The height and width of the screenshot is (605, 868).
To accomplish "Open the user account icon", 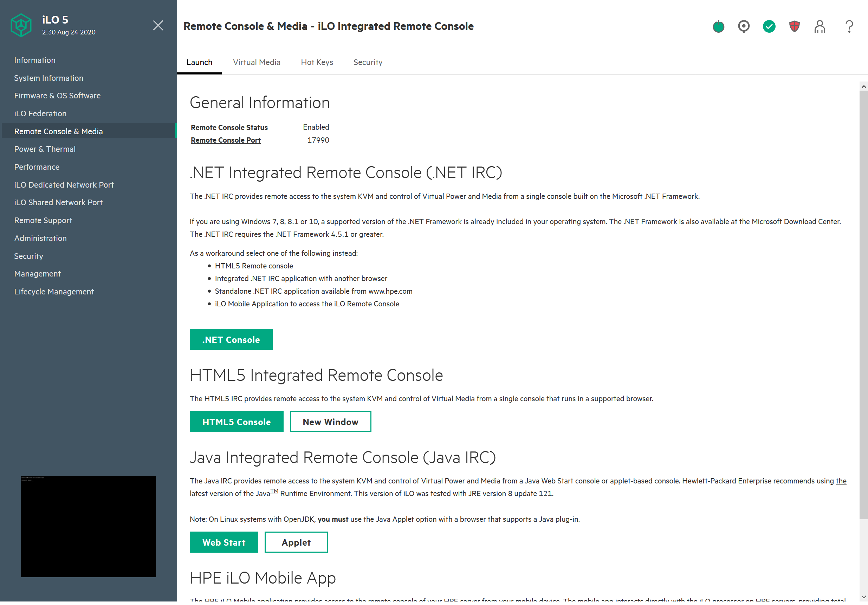I will click(x=820, y=26).
